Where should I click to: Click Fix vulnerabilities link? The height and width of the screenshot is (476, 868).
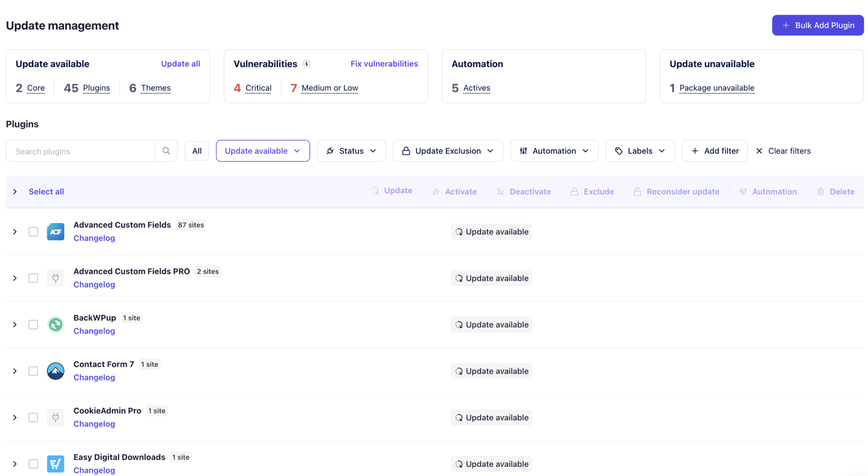[384, 64]
